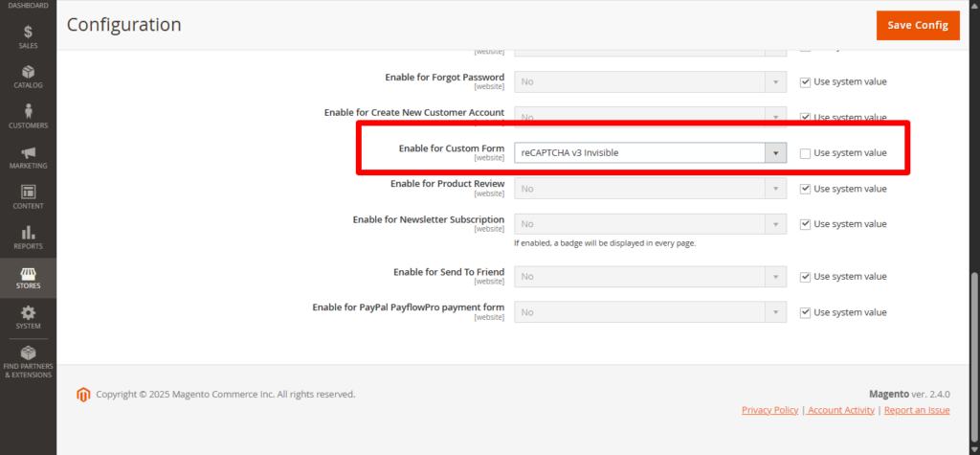Click the Save Config button

(x=917, y=25)
